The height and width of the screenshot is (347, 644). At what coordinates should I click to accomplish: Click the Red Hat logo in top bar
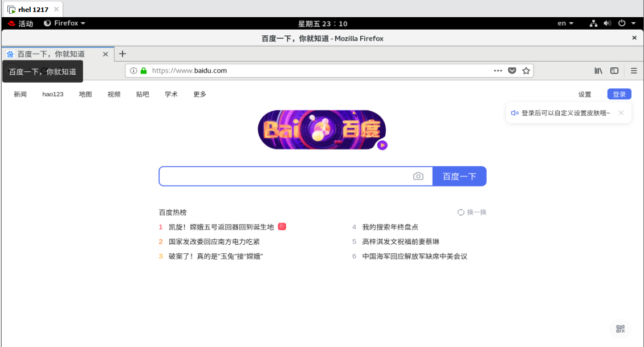tap(11, 23)
